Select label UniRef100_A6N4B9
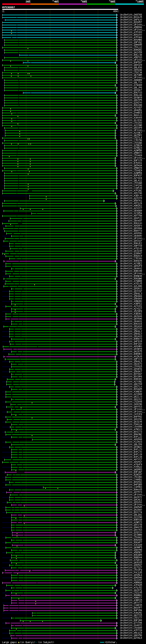 click(x=131, y=80)
